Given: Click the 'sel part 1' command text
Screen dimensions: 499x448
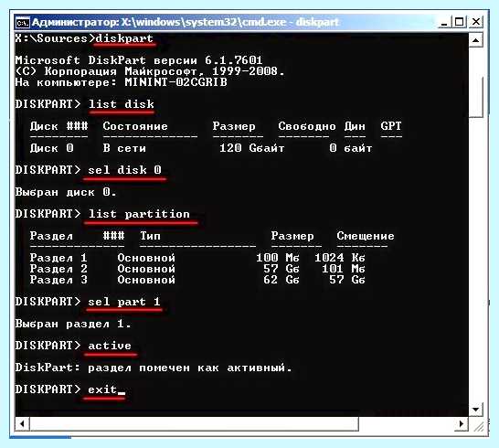Looking at the screenshot, I should point(124,302).
